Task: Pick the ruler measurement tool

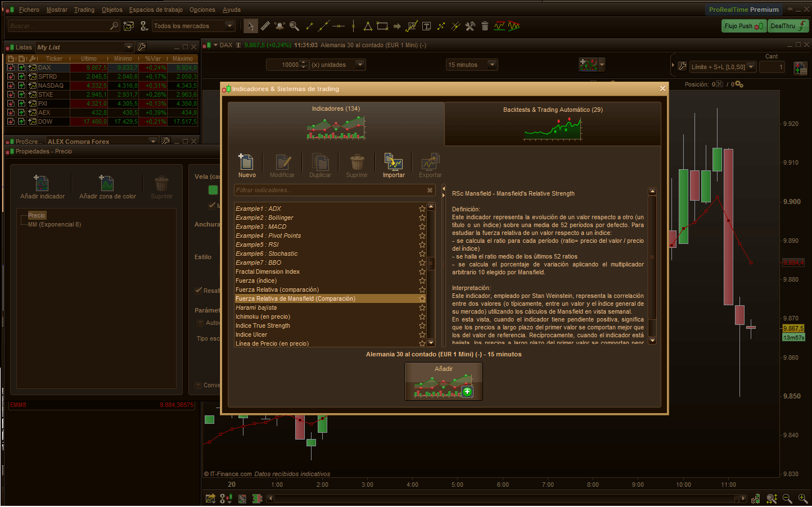Action: (265, 26)
